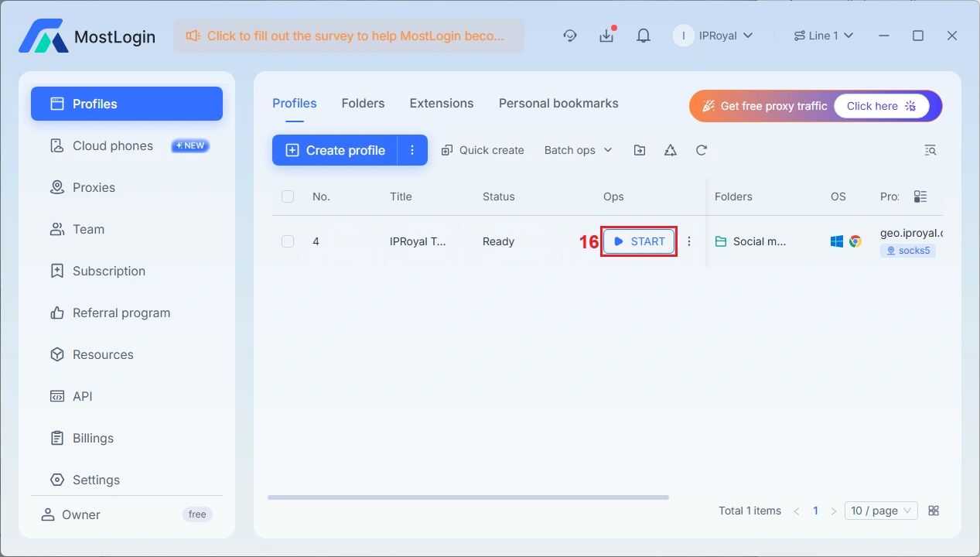Refresh the profiles list
The height and width of the screenshot is (557, 980).
[702, 150]
